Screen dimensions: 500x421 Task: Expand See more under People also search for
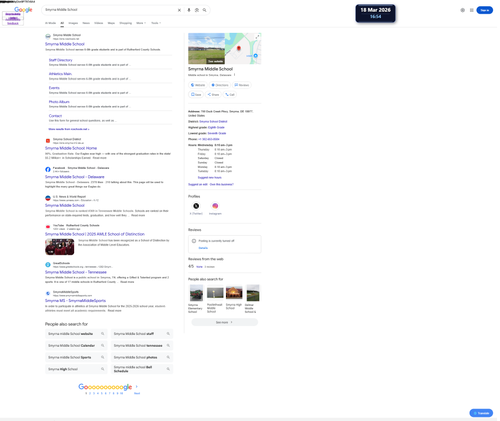(224, 322)
